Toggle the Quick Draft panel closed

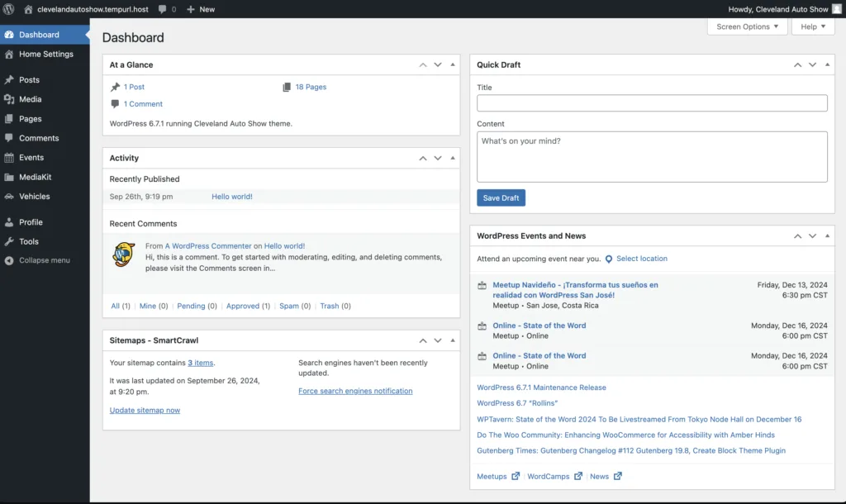828,64
